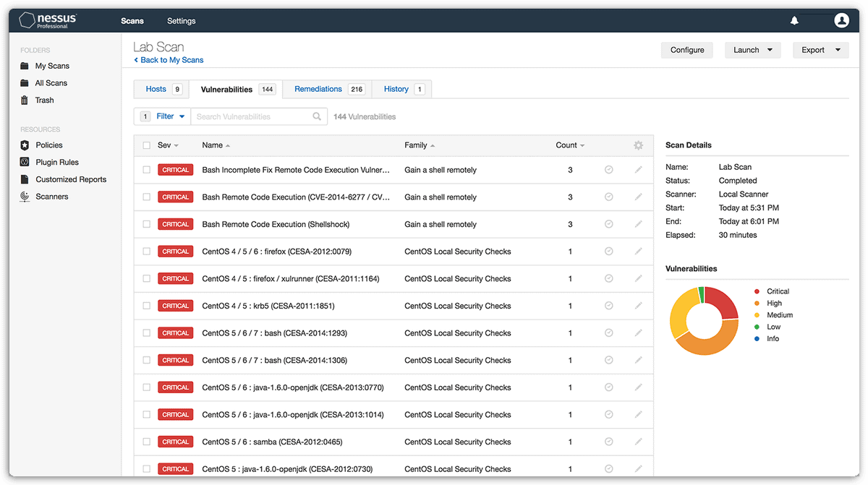
Task: Switch to the Remediations tab
Action: click(328, 89)
